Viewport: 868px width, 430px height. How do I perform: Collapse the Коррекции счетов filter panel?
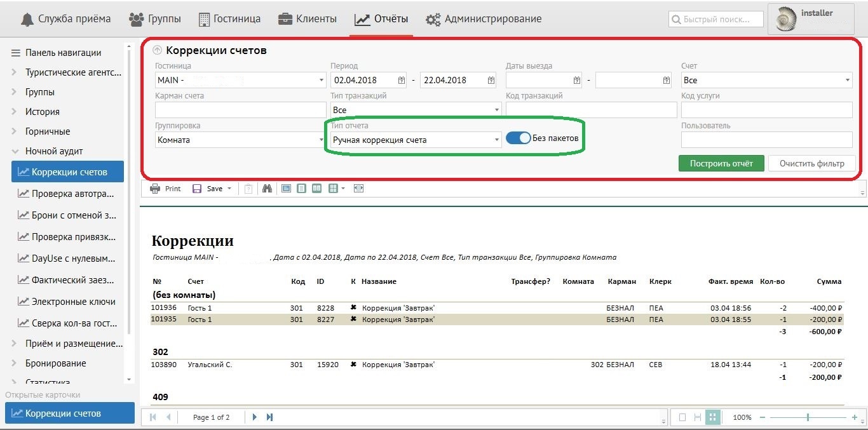pos(158,50)
